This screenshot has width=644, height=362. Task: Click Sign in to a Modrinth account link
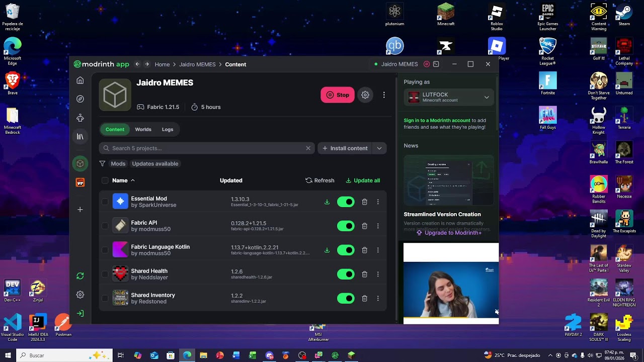pos(437,121)
